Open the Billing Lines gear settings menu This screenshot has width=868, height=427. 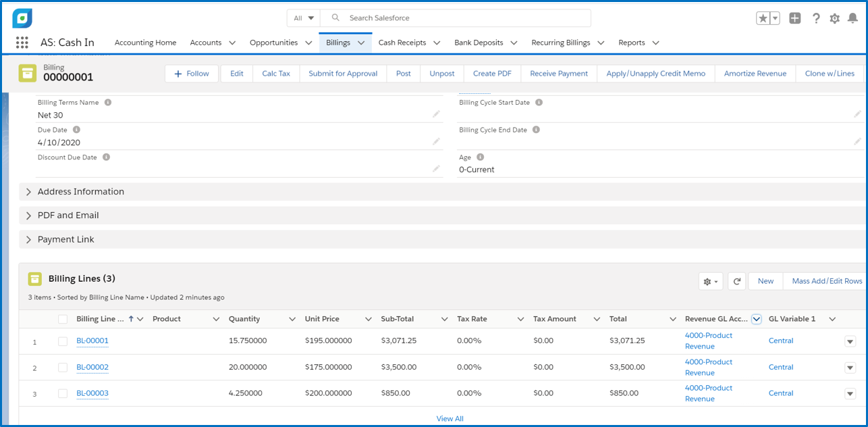tap(711, 281)
